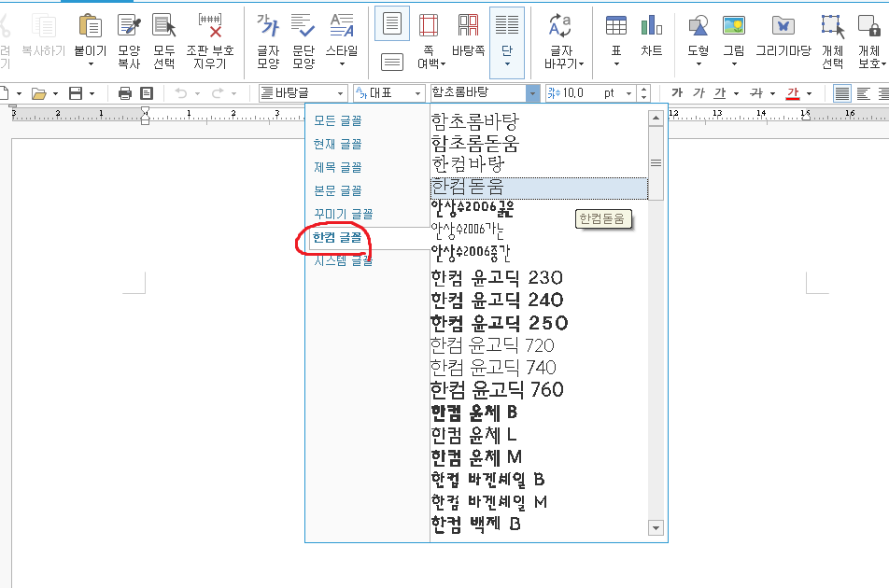Click the save disk icon
Viewport: 889px width, 588px height.
pos(76,93)
